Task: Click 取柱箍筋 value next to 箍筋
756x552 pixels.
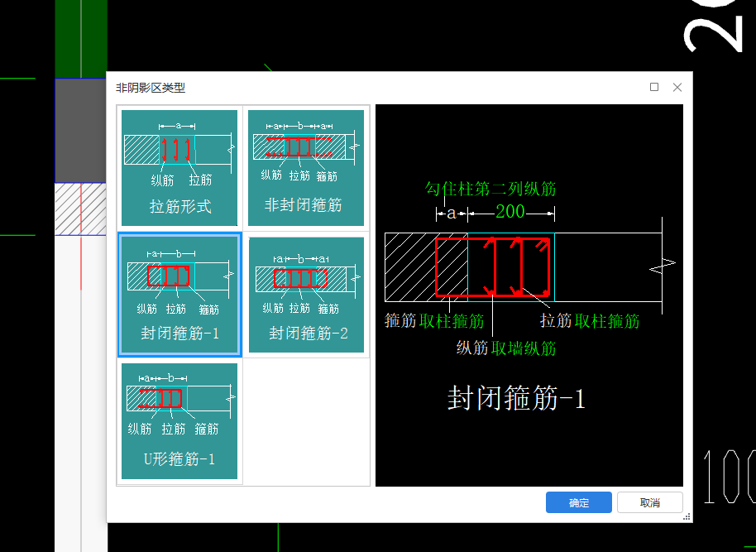Action: click(x=452, y=321)
